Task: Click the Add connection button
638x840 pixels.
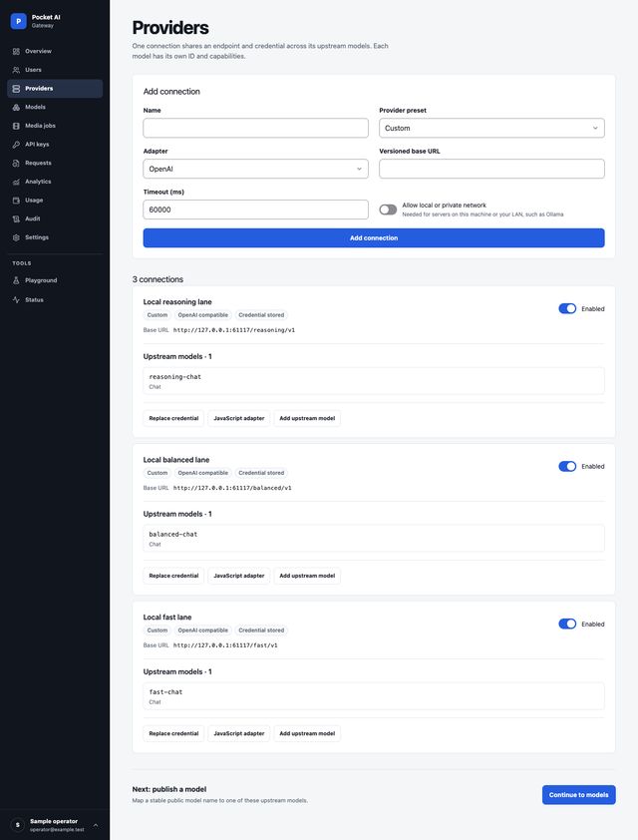Action: (374, 237)
